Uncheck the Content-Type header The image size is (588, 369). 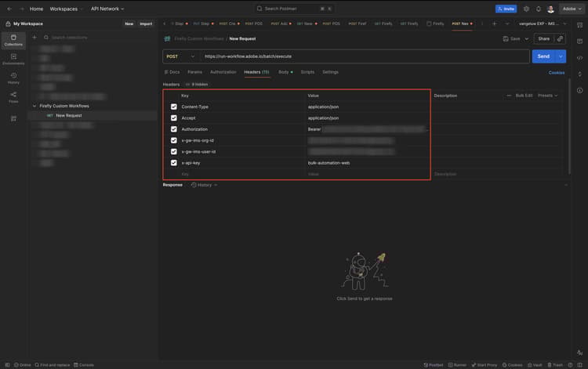pyautogui.click(x=173, y=107)
